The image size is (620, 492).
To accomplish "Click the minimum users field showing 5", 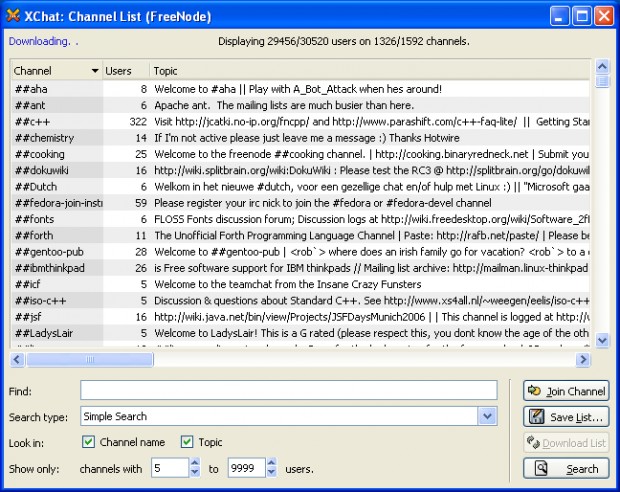I will [x=170, y=468].
